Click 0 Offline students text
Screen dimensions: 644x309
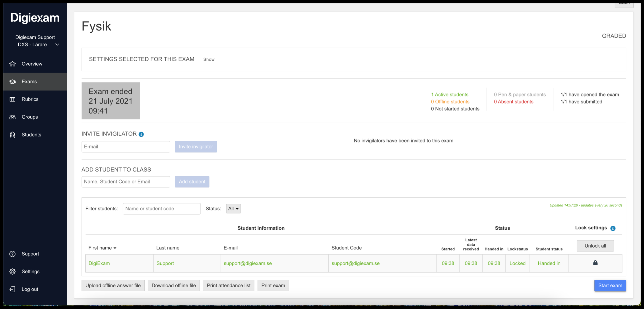[450, 102]
